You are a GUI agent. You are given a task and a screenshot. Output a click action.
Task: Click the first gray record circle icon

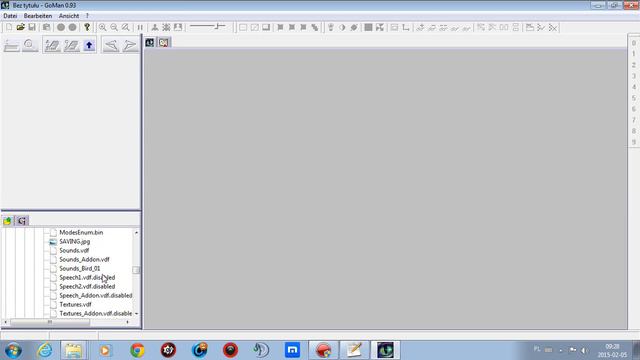[x=61, y=27]
